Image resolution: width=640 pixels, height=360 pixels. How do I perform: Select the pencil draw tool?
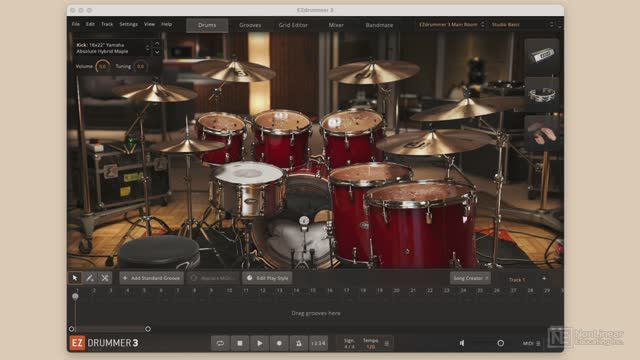(x=90, y=278)
